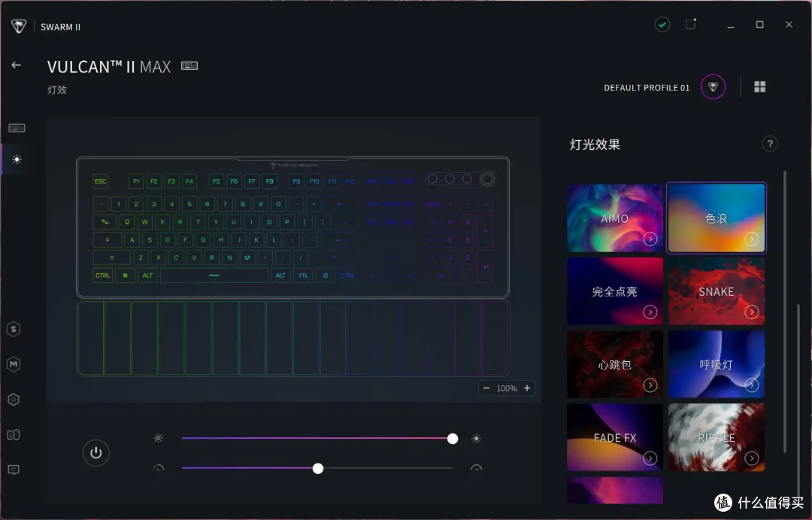Image resolution: width=812 pixels, height=520 pixels.
Task: Click the effects list scrollbar
Action: tap(785, 311)
